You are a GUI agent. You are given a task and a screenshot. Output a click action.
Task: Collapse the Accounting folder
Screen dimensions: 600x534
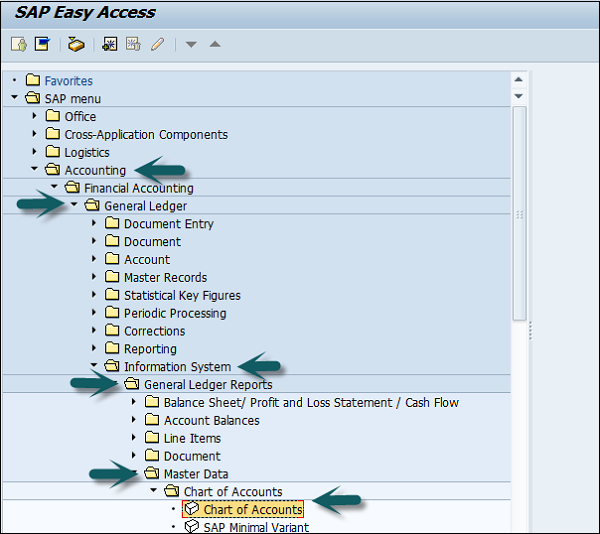point(34,169)
